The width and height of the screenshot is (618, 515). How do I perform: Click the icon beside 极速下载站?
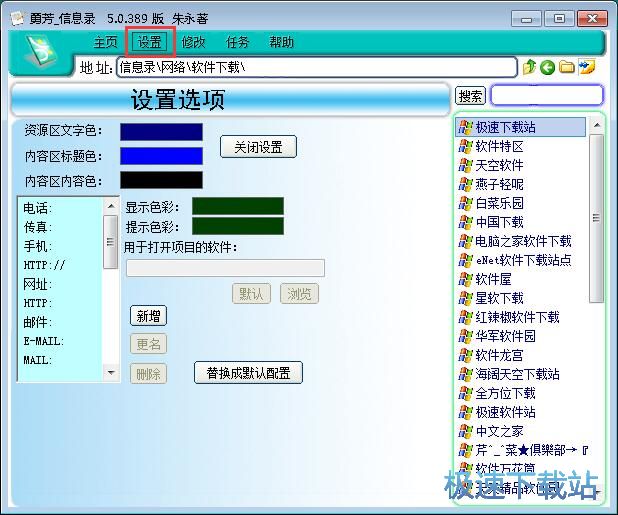[465, 127]
